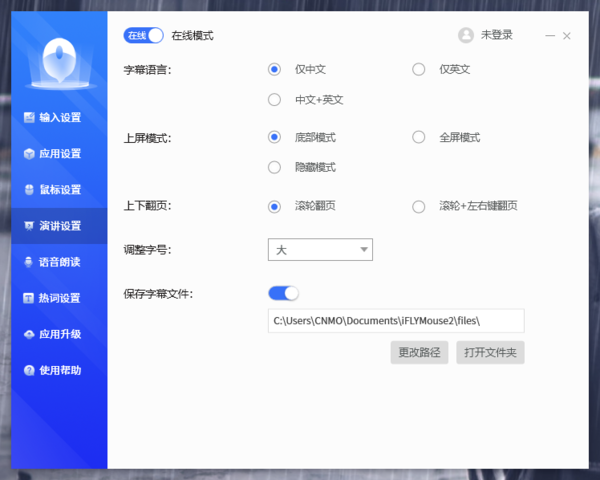
Task: Click the 上下翻页: label
Action: pyautogui.click(x=147, y=206)
